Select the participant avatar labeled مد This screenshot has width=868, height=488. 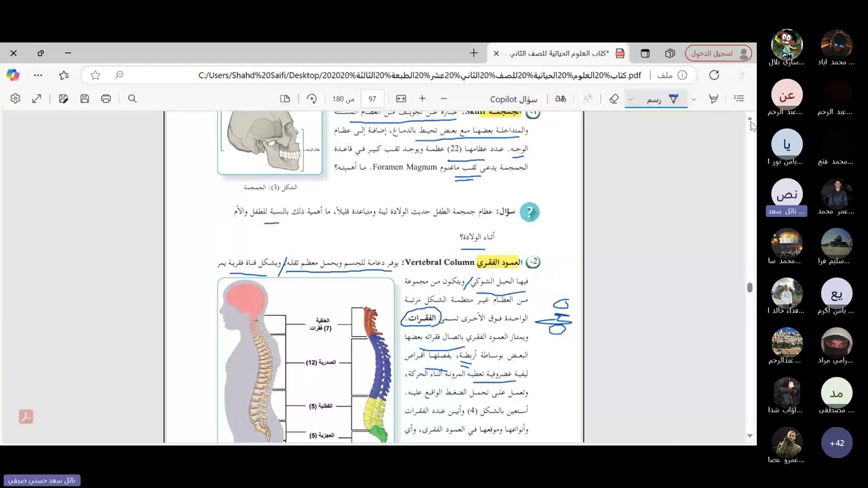[x=837, y=394]
